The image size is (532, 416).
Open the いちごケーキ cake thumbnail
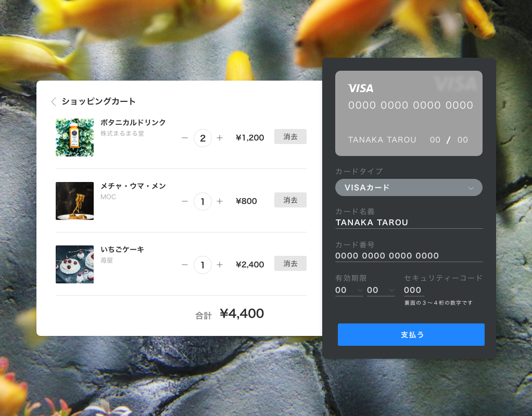click(x=74, y=264)
